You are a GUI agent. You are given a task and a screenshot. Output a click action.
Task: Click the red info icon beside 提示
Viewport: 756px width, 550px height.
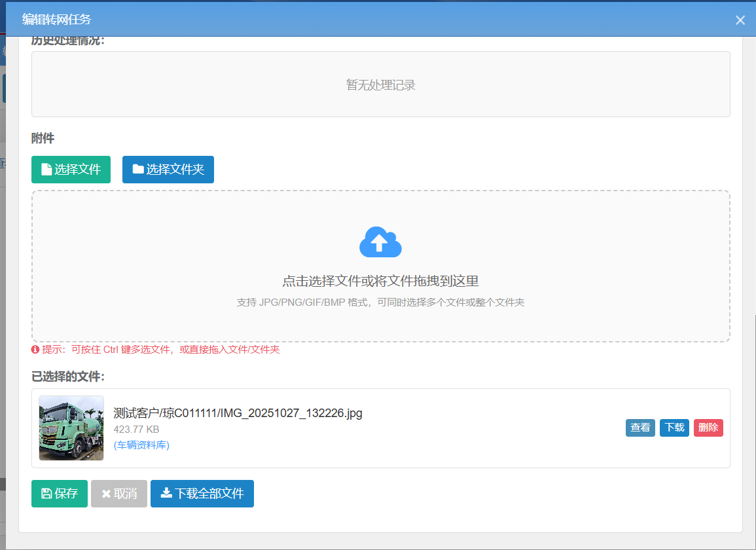pyautogui.click(x=35, y=350)
